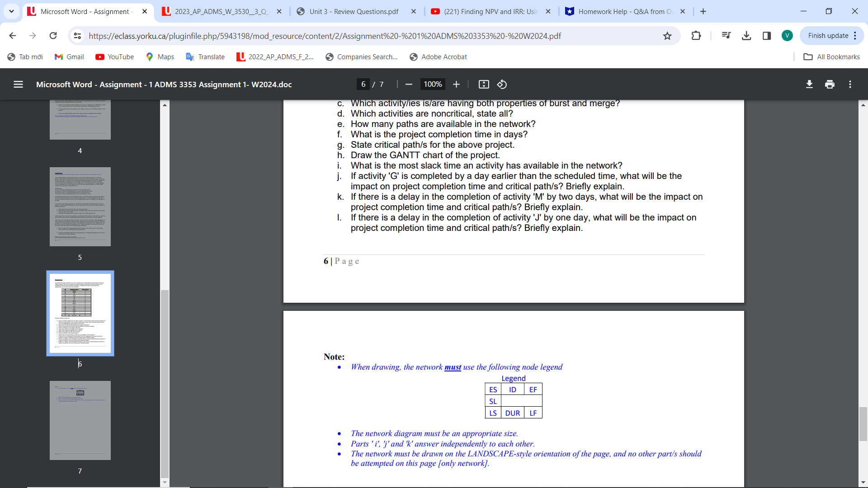Zoom in on the document
Viewport: 868px width, 488px height.
click(x=456, y=84)
